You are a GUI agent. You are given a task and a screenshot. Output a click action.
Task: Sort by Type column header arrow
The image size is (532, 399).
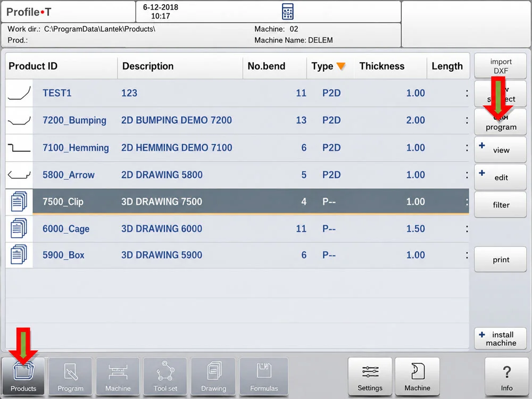coord(341,66)
